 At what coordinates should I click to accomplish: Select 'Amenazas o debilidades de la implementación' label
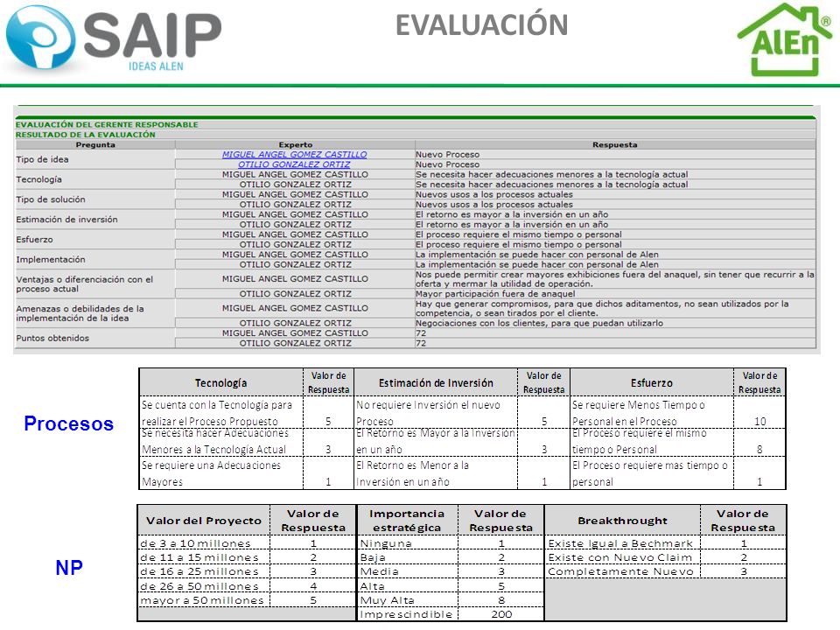tap(80, 313)
